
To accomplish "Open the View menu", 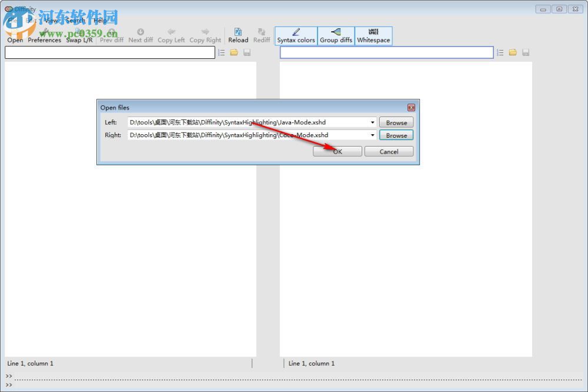I will [51, 21].
